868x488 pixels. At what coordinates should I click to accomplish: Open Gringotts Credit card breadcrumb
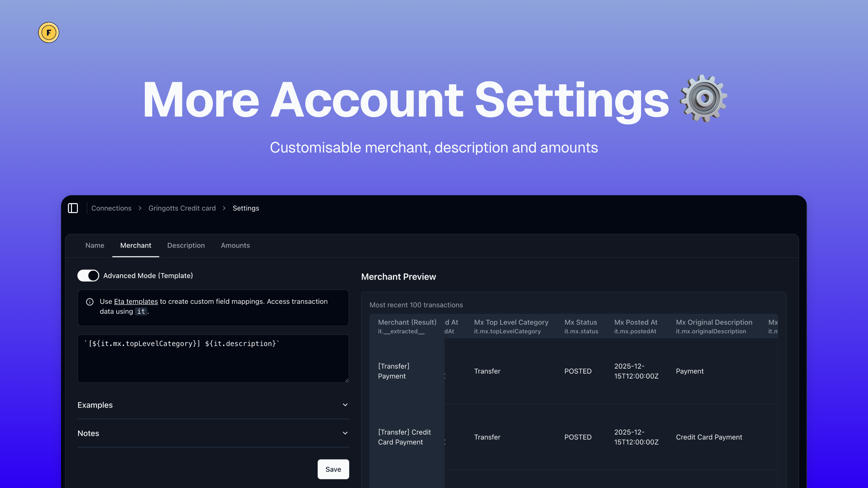coord(182,208)
